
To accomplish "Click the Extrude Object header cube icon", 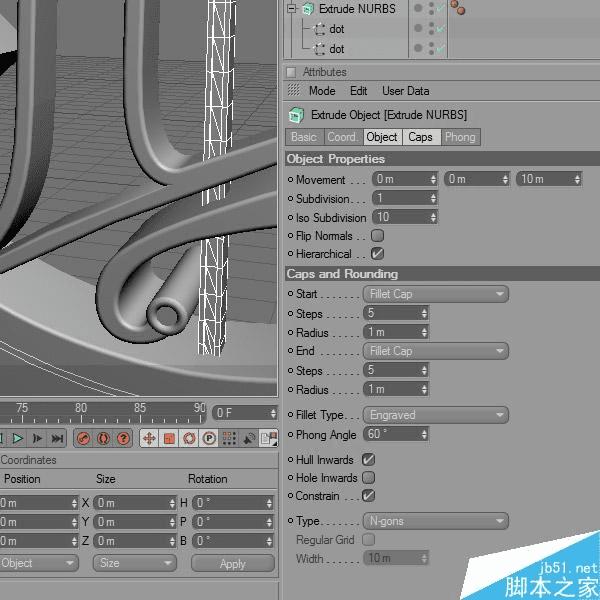I will click(x=296, y=115).
